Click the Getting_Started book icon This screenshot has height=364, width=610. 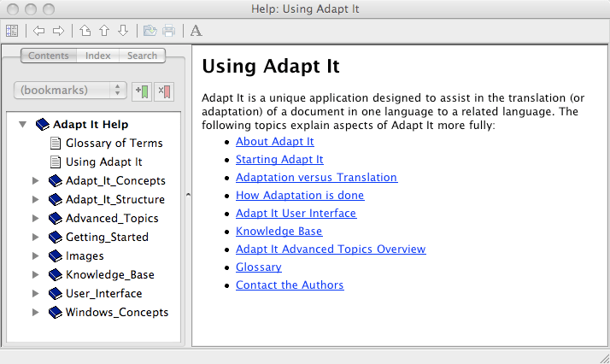pos(56,237)
